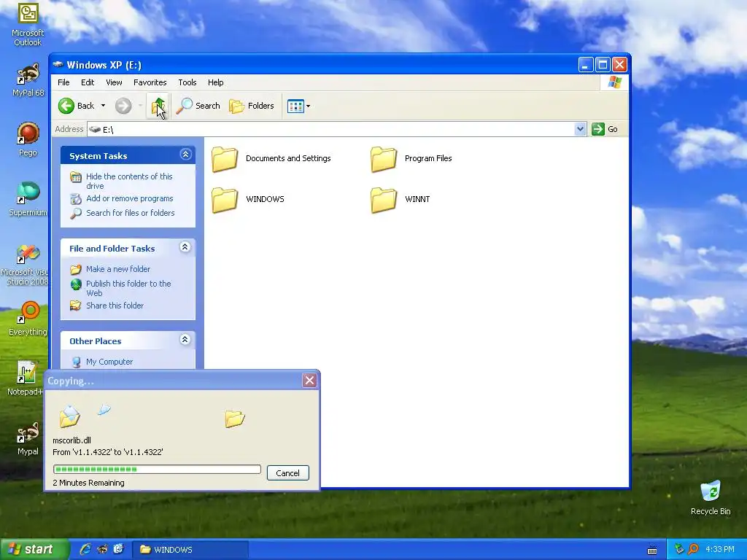The image size is (747, 560).
Task: Select the Program Files folder icon
Action: [x=384, y=158]
